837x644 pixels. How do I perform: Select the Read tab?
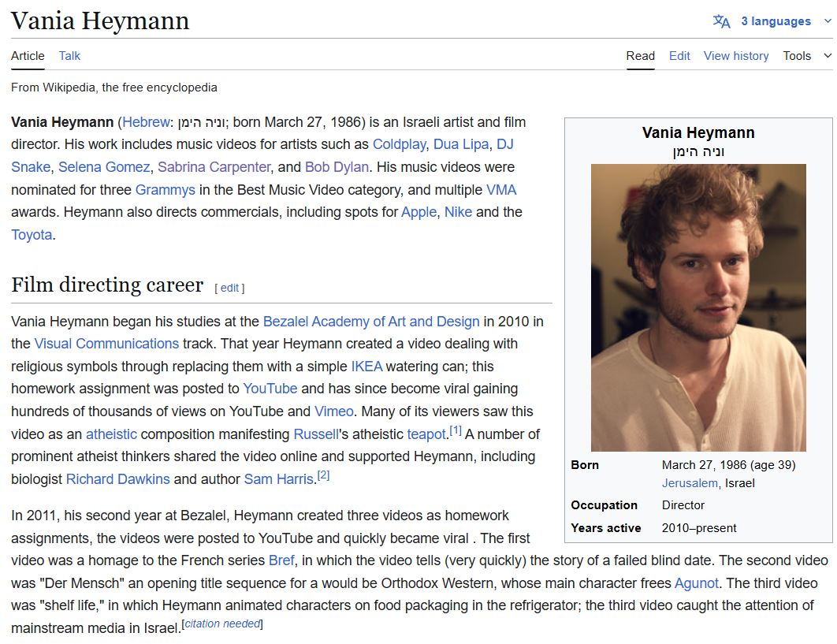tap(640, 55)
